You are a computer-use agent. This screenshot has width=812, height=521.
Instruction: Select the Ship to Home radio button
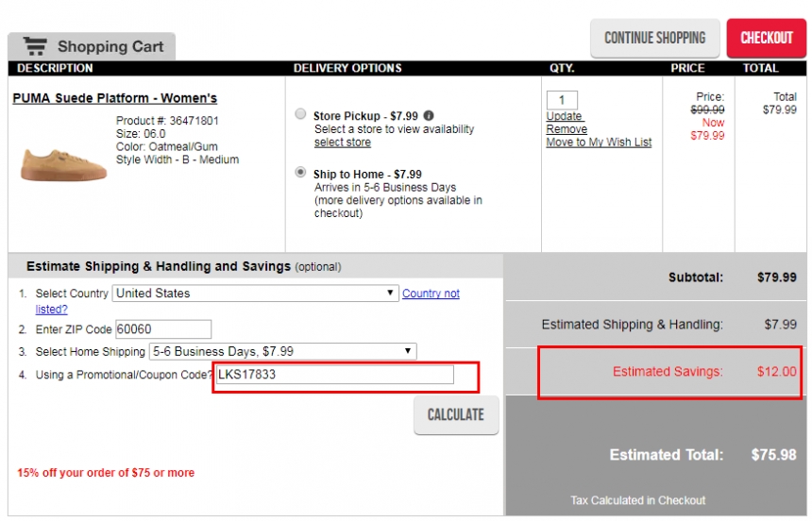click(300, 172)
